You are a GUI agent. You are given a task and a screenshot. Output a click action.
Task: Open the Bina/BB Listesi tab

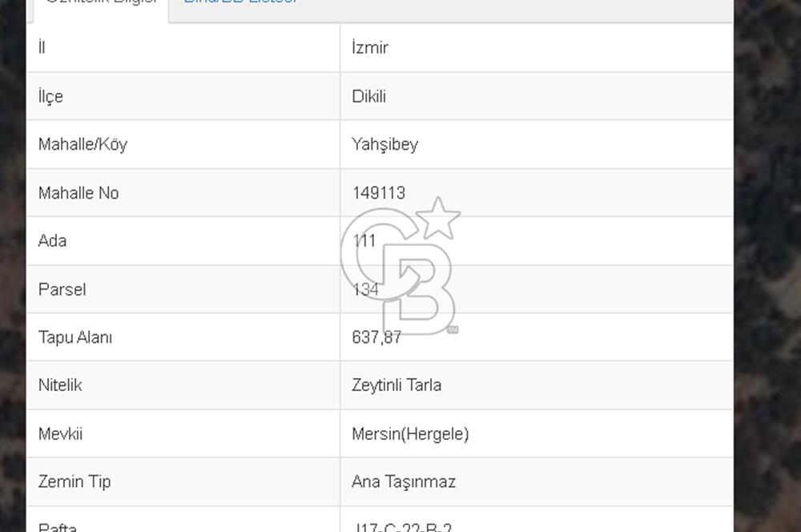pos(240,3)
